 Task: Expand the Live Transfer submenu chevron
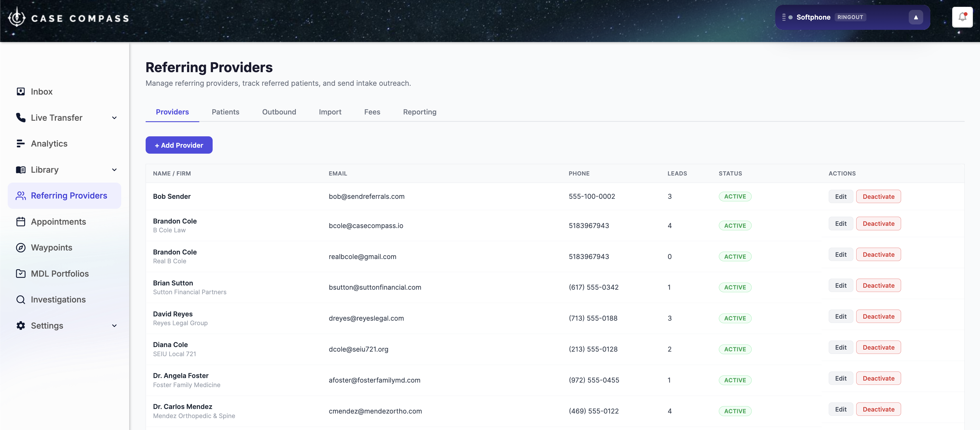[x=114, y=118]
